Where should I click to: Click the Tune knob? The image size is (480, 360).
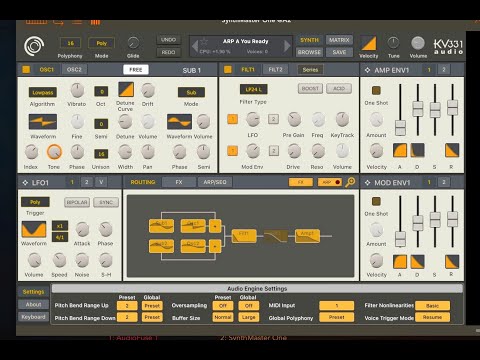pyautogui.click(x=393, y=43)
